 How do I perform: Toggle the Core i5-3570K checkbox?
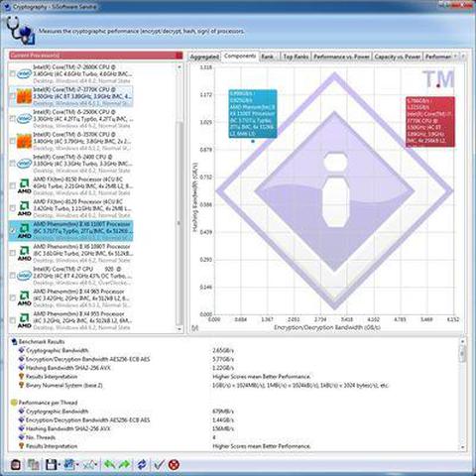click(13, 141)
